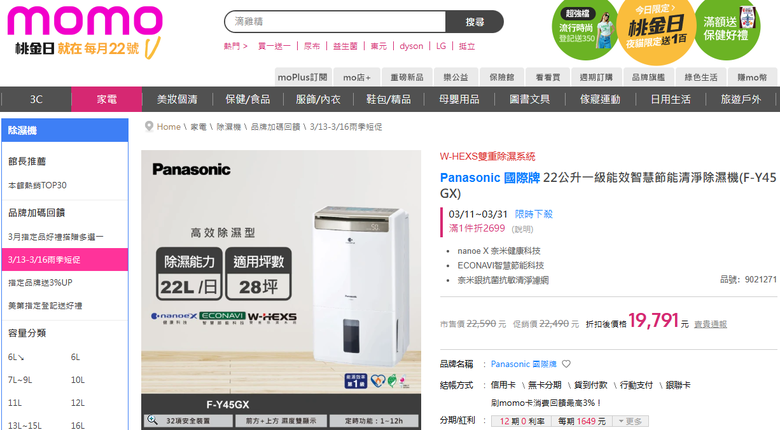Click the heart icon beside the Panasonic brand name
The height and width of the screenshot is (430, 780).
(566, 364)
